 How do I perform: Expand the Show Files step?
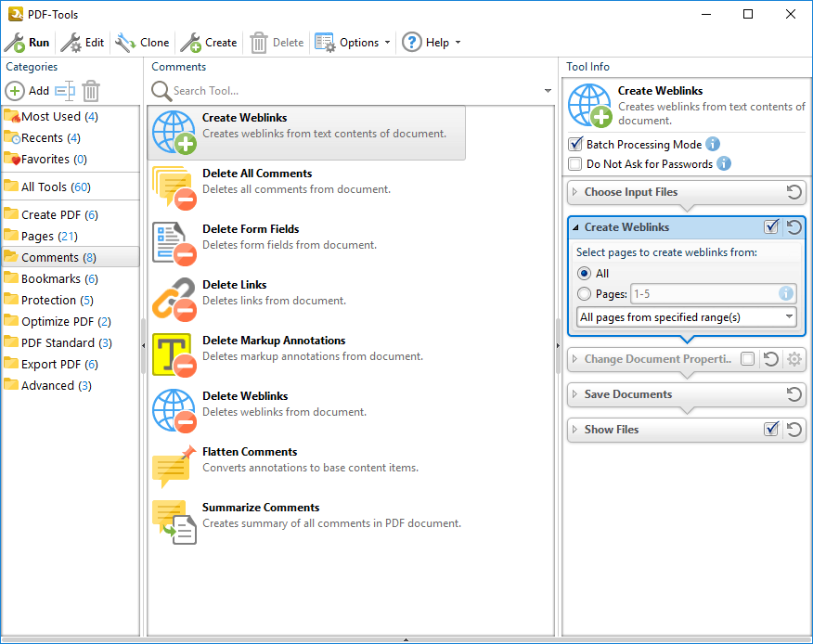(574, 430)
